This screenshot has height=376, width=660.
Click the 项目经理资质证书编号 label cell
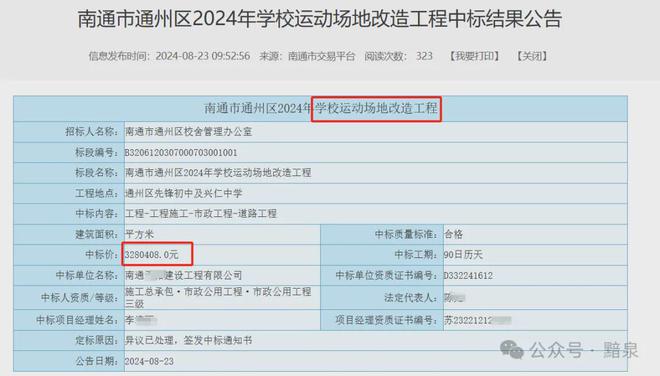382,320
